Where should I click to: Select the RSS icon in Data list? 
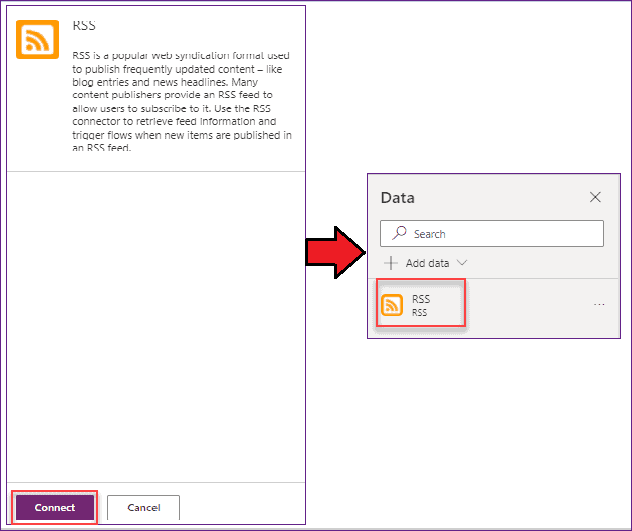pyautogui.click(x=392, y=305)
